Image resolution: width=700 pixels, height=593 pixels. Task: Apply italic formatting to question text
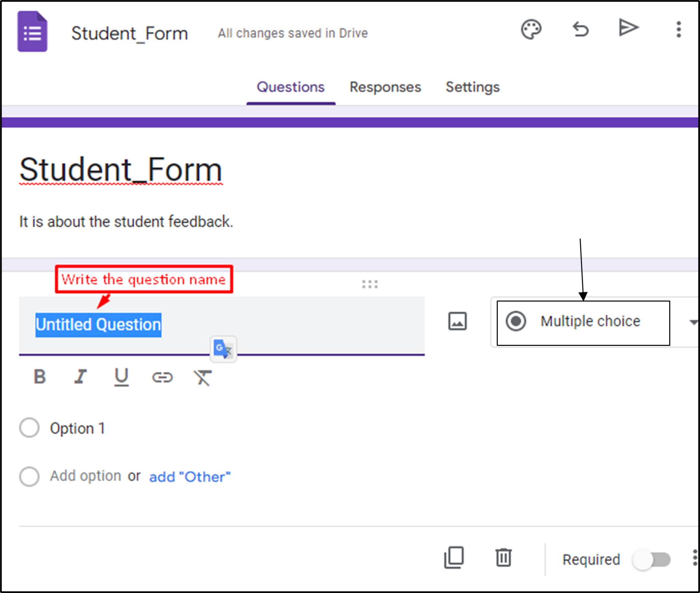(x=81, y=377)
